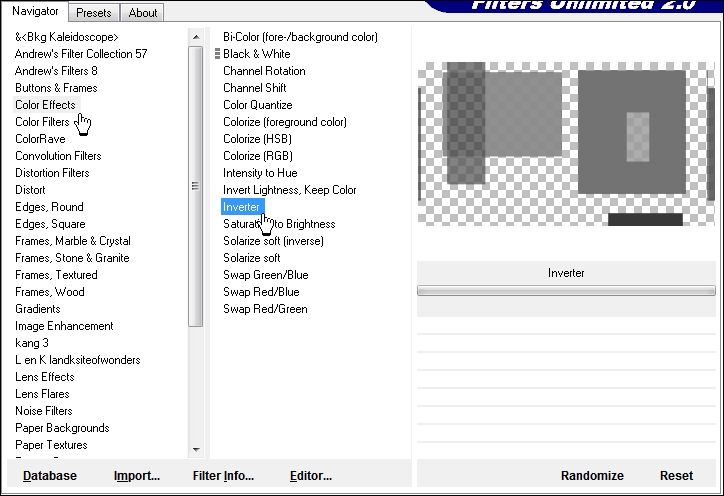
Task: Open Filter Info...
Action: click(223, 476)
